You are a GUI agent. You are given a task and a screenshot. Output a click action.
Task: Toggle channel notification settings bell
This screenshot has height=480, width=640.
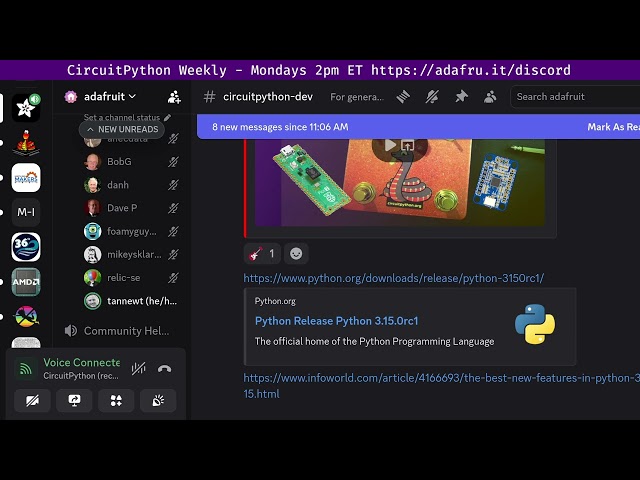pos(432,97)
